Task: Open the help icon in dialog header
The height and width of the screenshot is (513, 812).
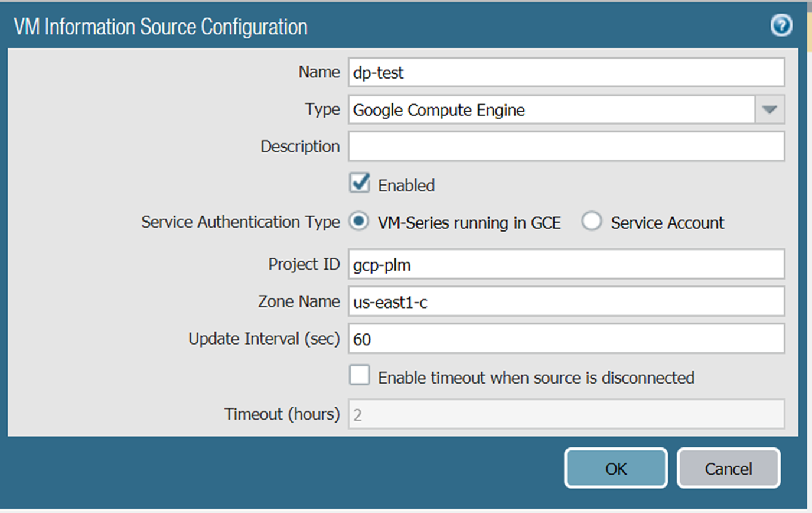Action: (x=781, y=26)
